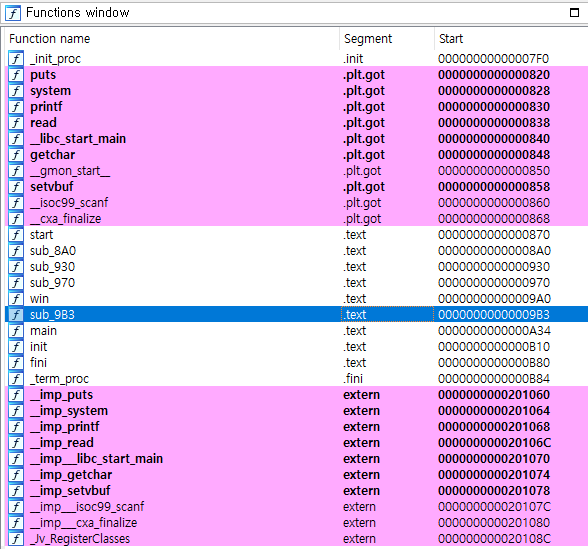Screen dimensions: 588x549
Task: Click the icon beside __imp_puts
Action: point(16,395)
